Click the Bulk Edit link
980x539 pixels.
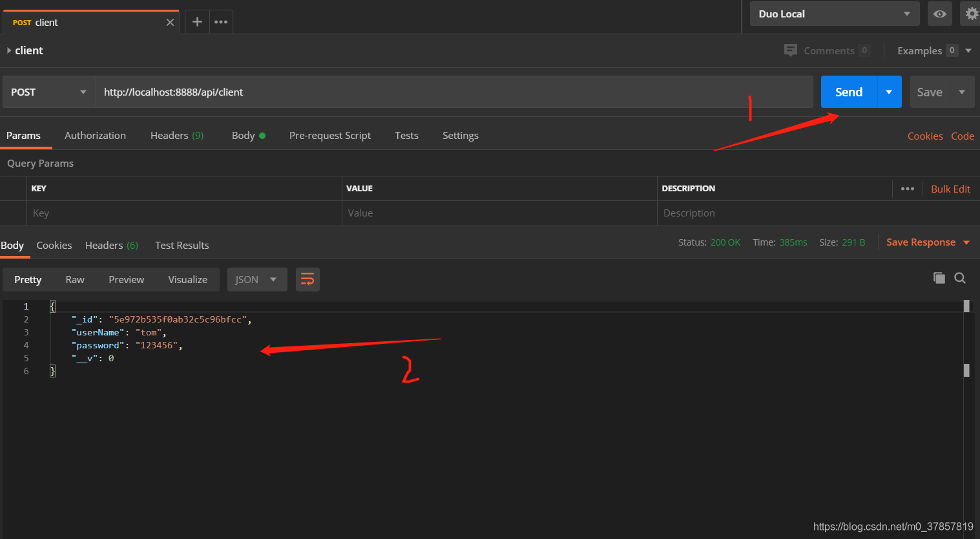(951, 189)
